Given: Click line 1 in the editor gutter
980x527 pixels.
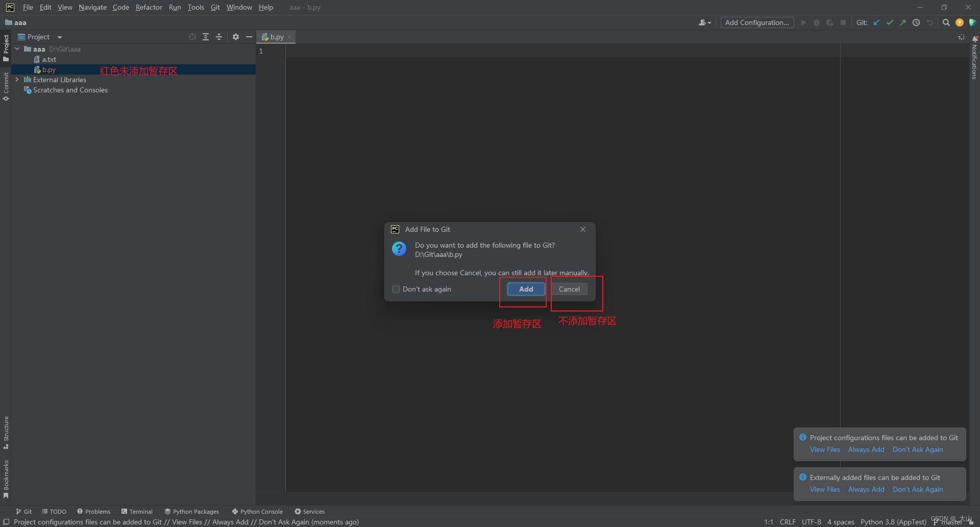Looking at the screenshot, I should click(x=261, y=51).
